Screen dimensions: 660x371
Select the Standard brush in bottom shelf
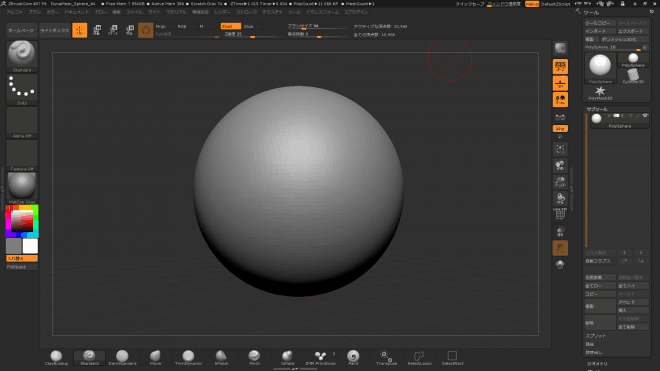(89, 358)
